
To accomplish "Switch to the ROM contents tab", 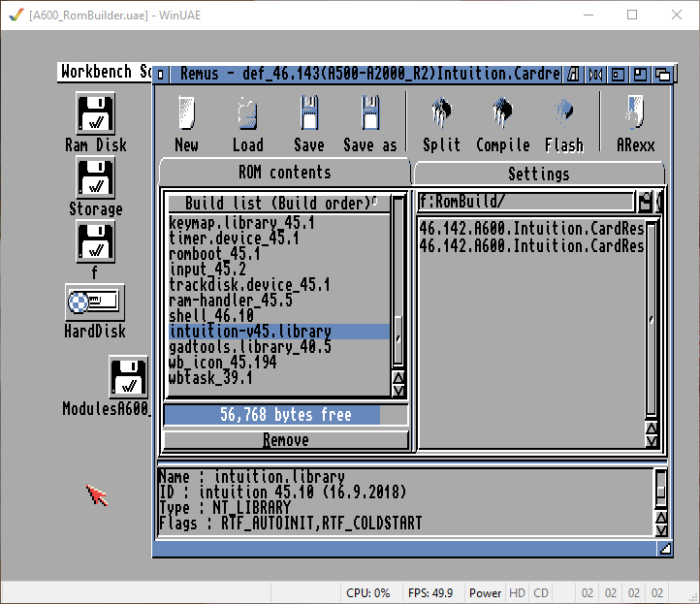I will point(285,173).
